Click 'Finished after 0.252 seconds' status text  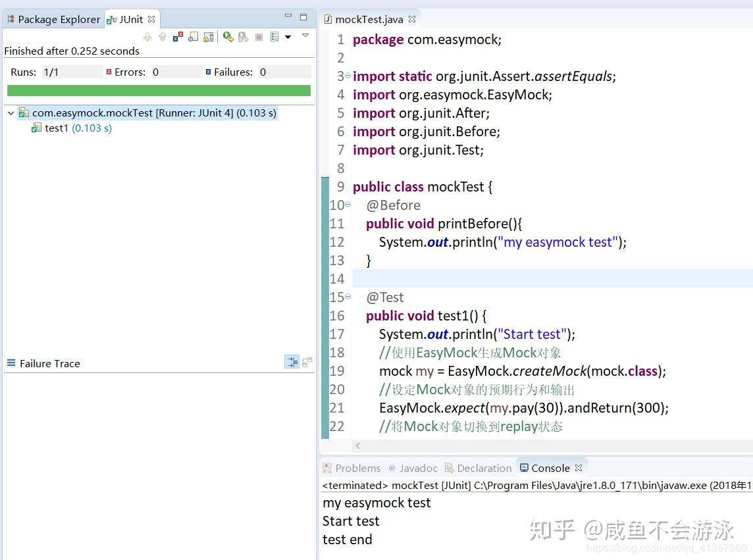[x=72, y=51]
